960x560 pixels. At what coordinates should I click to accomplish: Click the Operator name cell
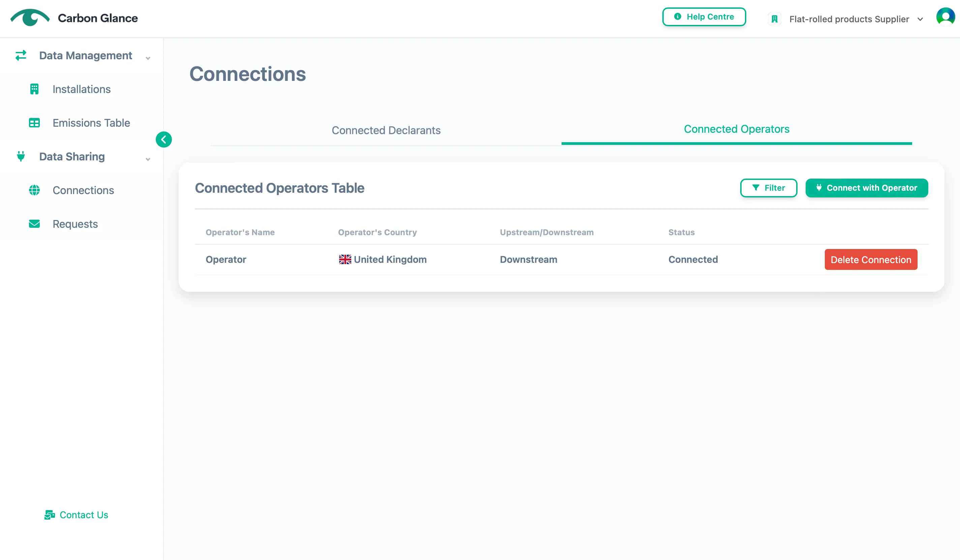[226, 260]
